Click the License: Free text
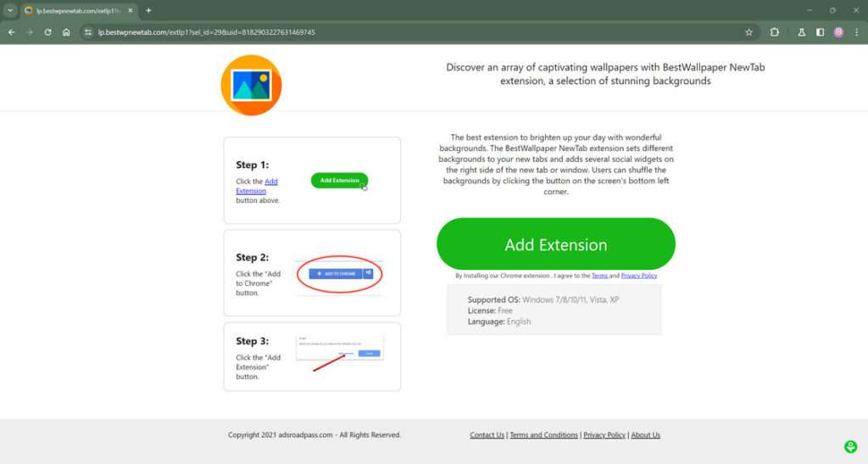This screenshot has width=868, height=464. point(490,310)
